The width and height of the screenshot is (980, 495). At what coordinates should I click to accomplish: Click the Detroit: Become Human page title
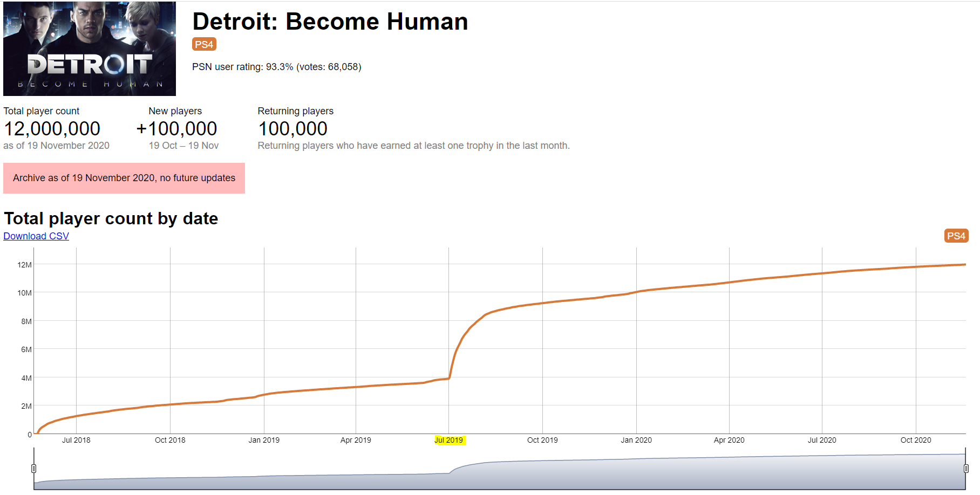(330, 22)
